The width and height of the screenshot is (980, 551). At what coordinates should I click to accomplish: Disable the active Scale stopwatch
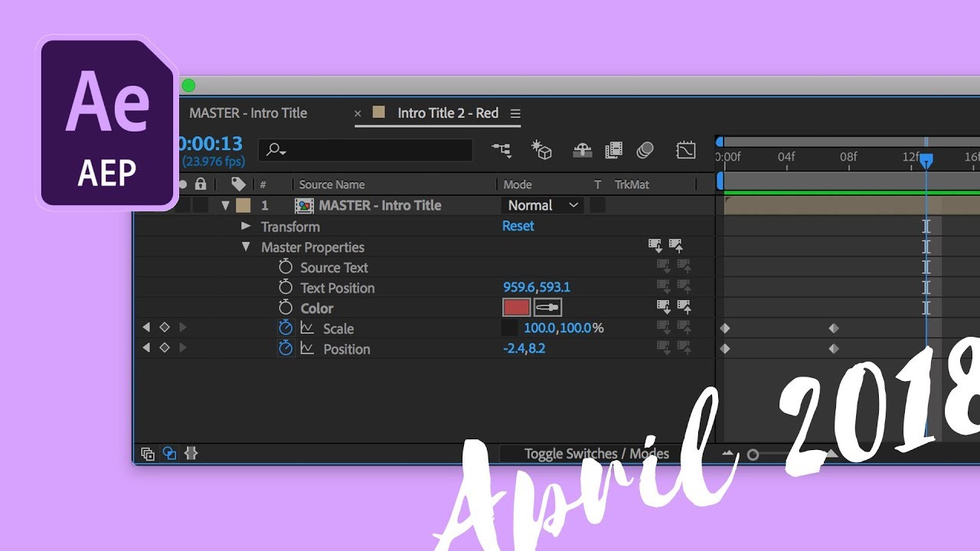[x=286, y=328]
